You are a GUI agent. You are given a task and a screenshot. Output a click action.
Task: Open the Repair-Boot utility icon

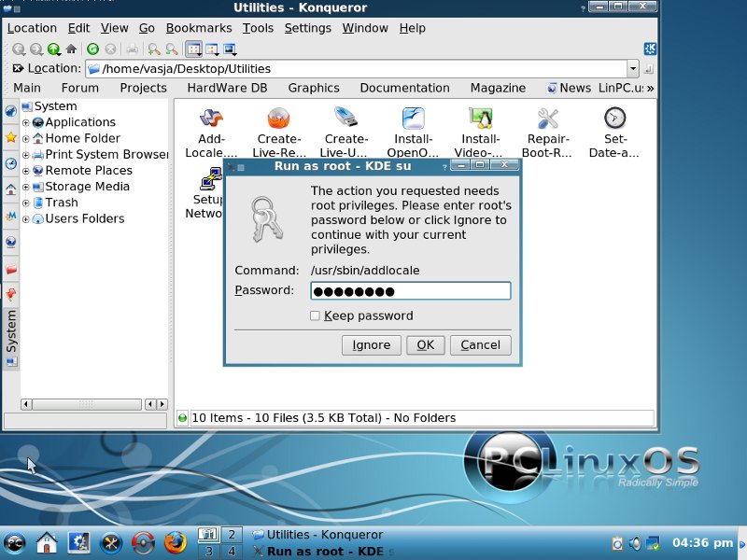pyautogui.click(x=548, y=119)
